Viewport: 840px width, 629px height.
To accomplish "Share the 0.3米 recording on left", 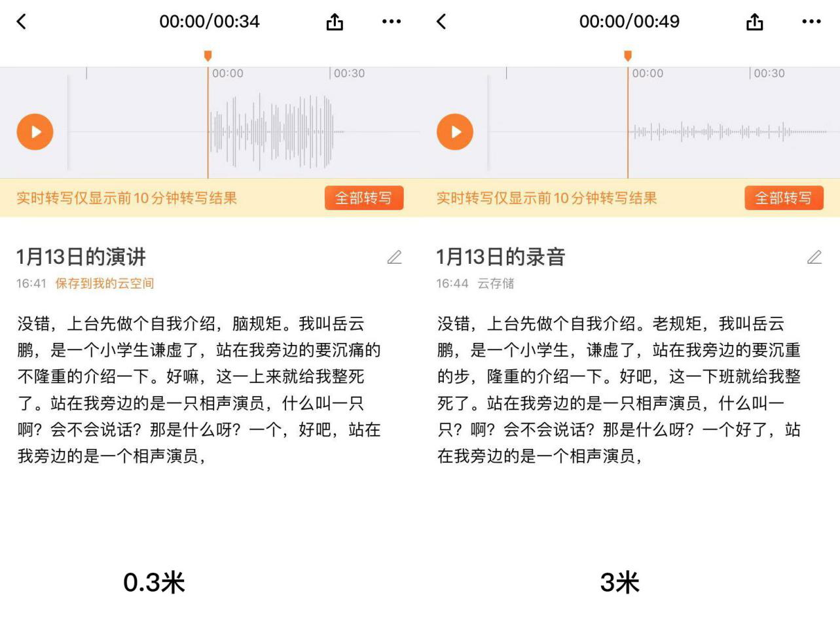I will tap(335, 22).
